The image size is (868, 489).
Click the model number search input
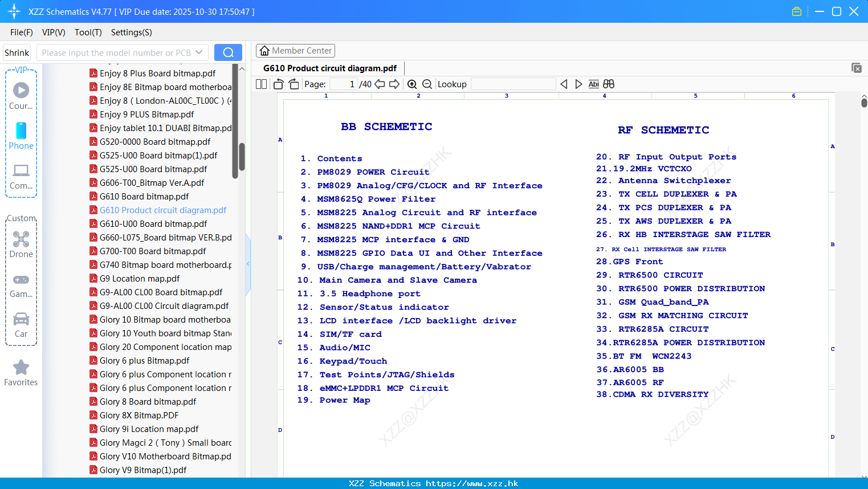(x=116, y=52)
